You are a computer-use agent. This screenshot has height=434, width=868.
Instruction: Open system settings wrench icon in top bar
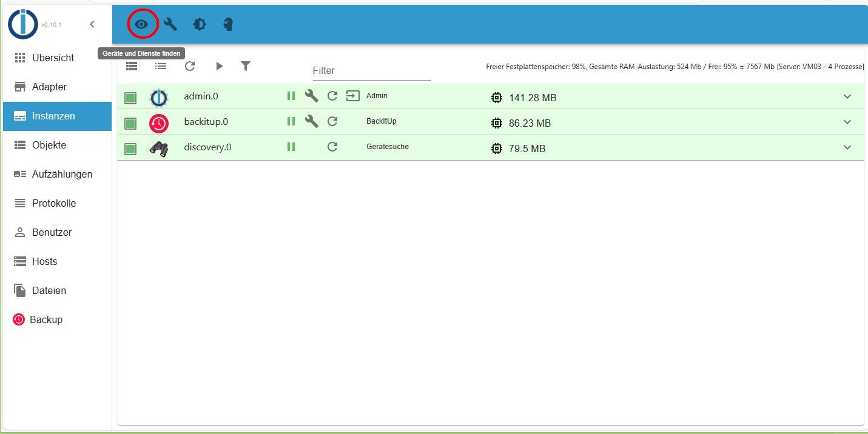(x=170, y=24)
